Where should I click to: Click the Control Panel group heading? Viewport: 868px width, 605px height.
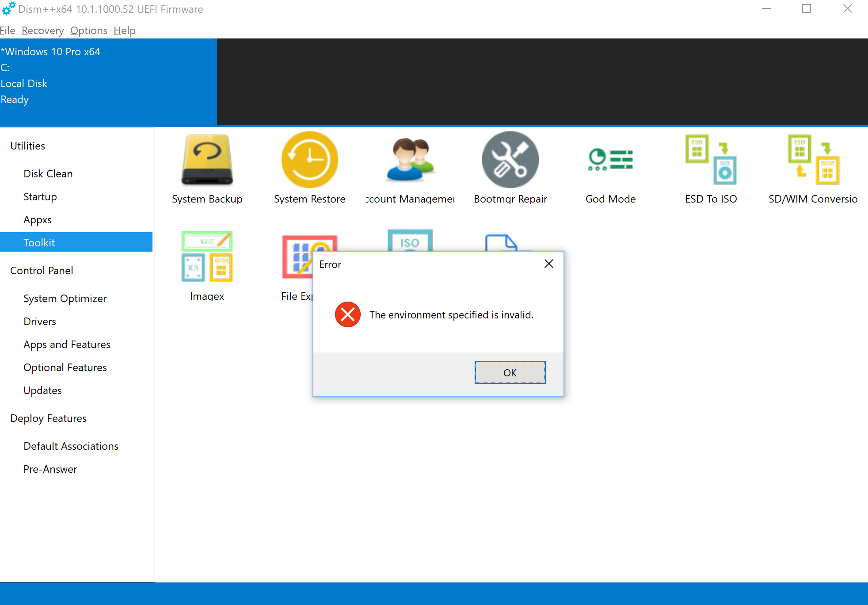(x=42, y=271)
